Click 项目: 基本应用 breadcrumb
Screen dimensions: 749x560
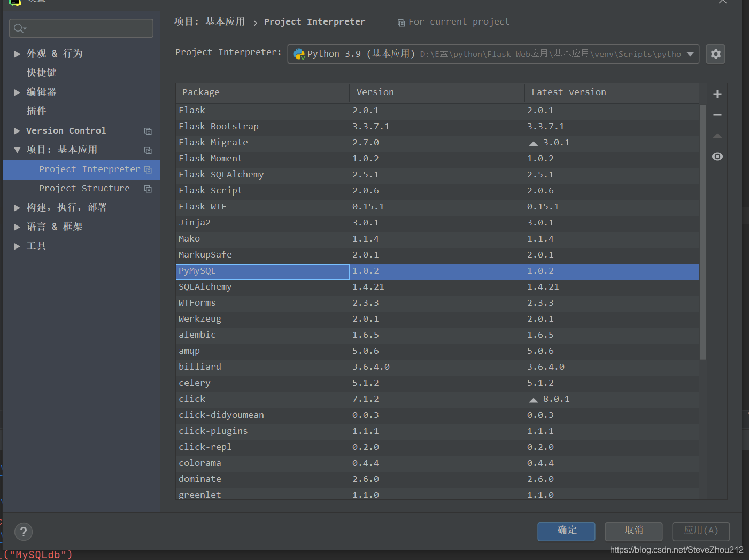point(210,21)
